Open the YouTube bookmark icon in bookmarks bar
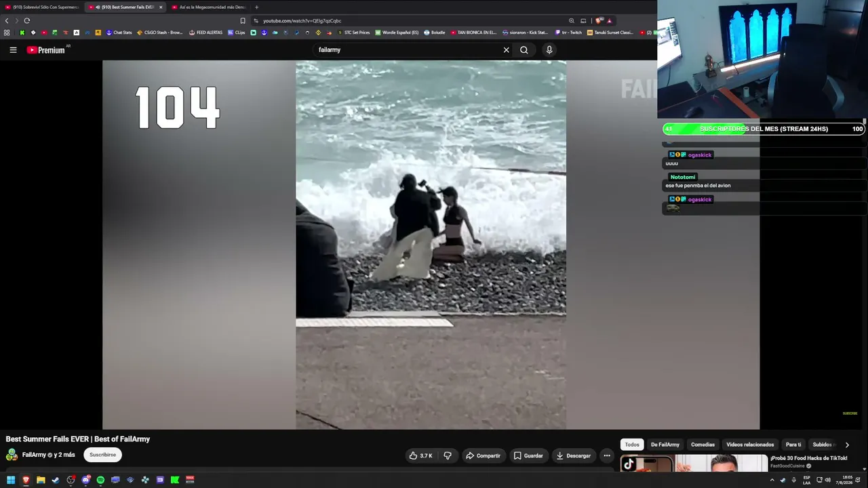This screenshot has width=868, height=488. [x=44, y=33]
